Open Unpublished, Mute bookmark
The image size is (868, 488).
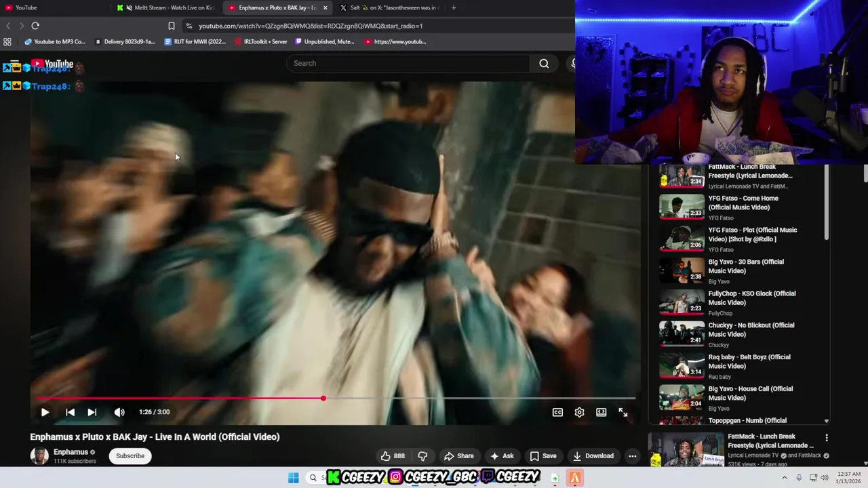tap(325, 41)
